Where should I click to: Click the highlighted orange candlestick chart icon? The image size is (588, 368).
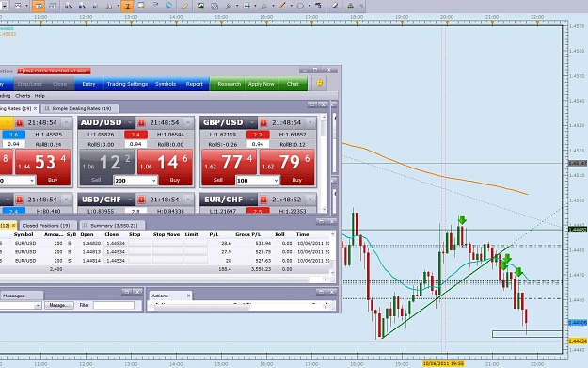pos(39,6)
